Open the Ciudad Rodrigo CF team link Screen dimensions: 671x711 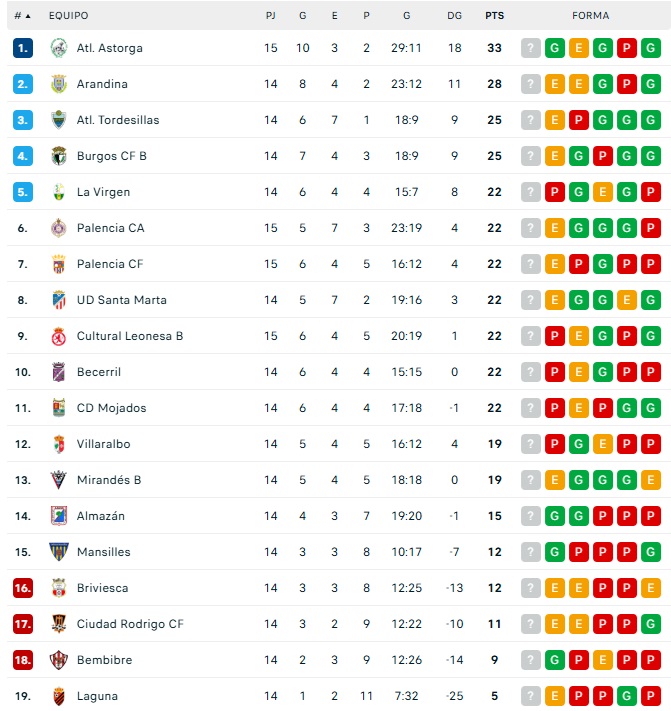130,624
